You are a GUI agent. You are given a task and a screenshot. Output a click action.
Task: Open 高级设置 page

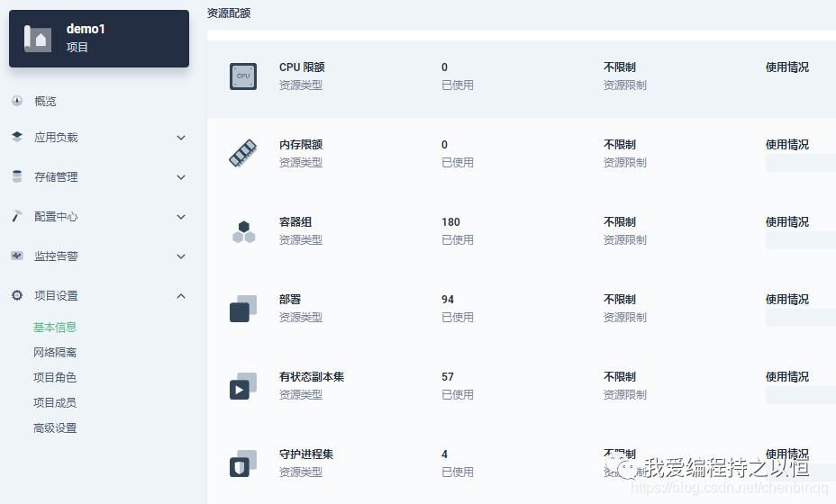pyautogui.click(x=55, y=427)
